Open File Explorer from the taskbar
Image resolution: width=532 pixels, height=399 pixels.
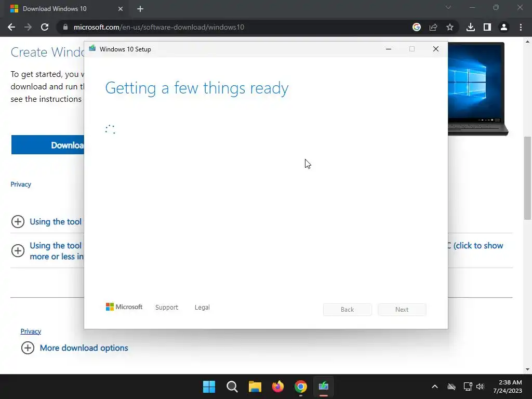(255, 387)
